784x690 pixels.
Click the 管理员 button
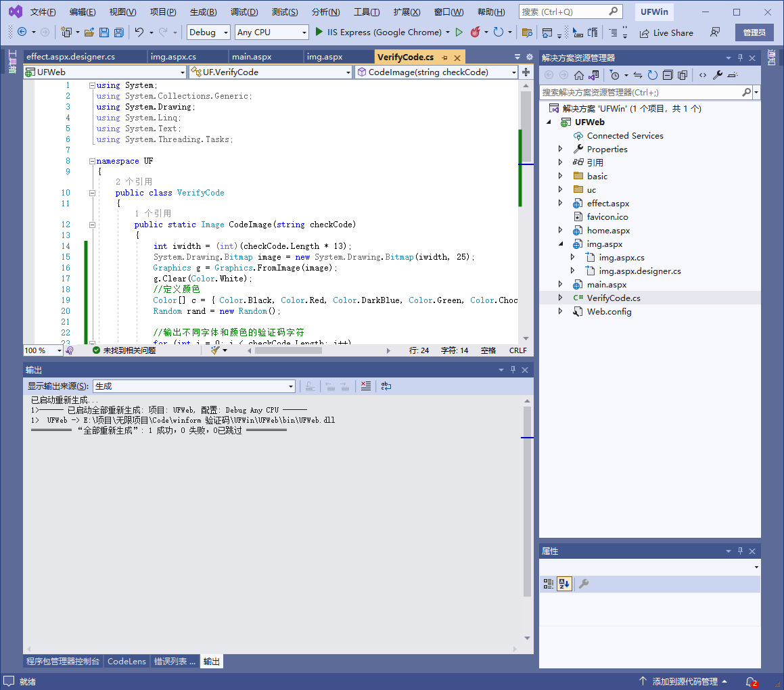click(754, 32)
